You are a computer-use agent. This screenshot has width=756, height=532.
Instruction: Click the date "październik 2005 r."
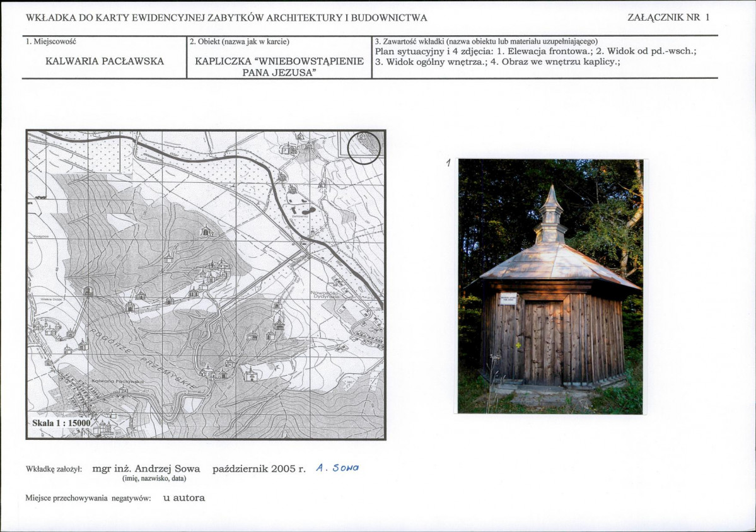coord(259,468)
